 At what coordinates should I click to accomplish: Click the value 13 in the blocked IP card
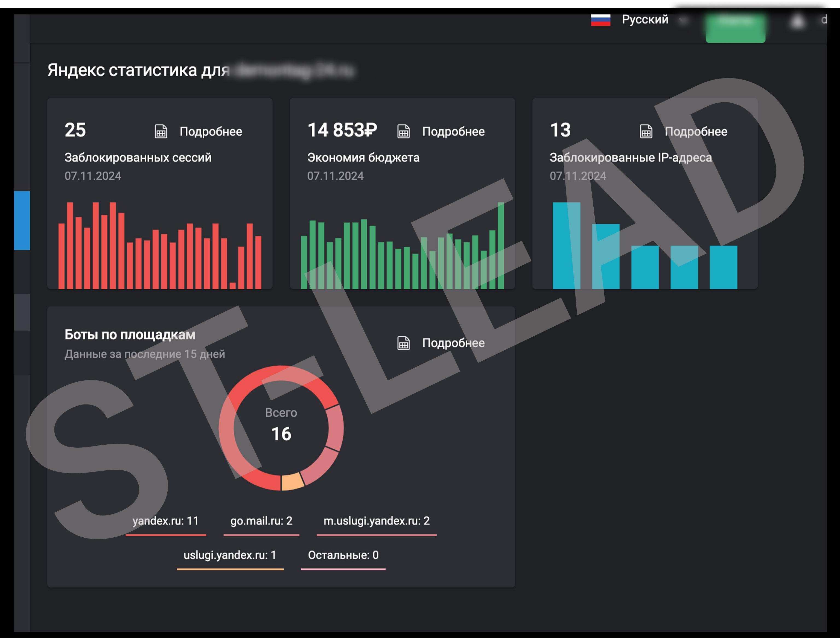click(x=560, y=130)
